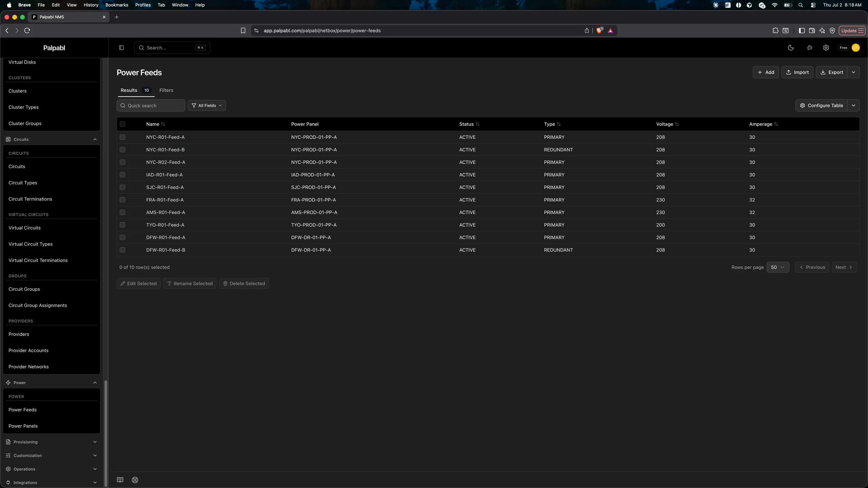Click the Brave Shields lion icon
The height and width of the screenshot is (488, 868).
point(599,31)
